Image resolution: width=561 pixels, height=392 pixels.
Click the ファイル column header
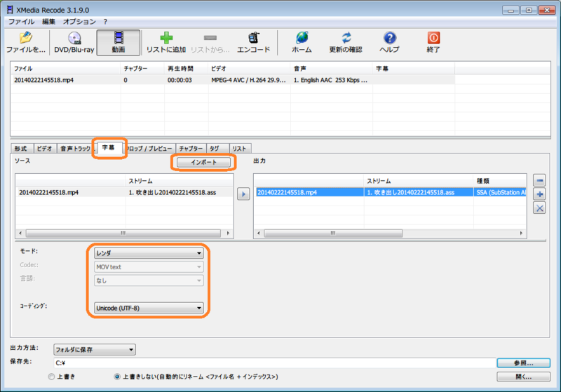[x=65, y=68]
